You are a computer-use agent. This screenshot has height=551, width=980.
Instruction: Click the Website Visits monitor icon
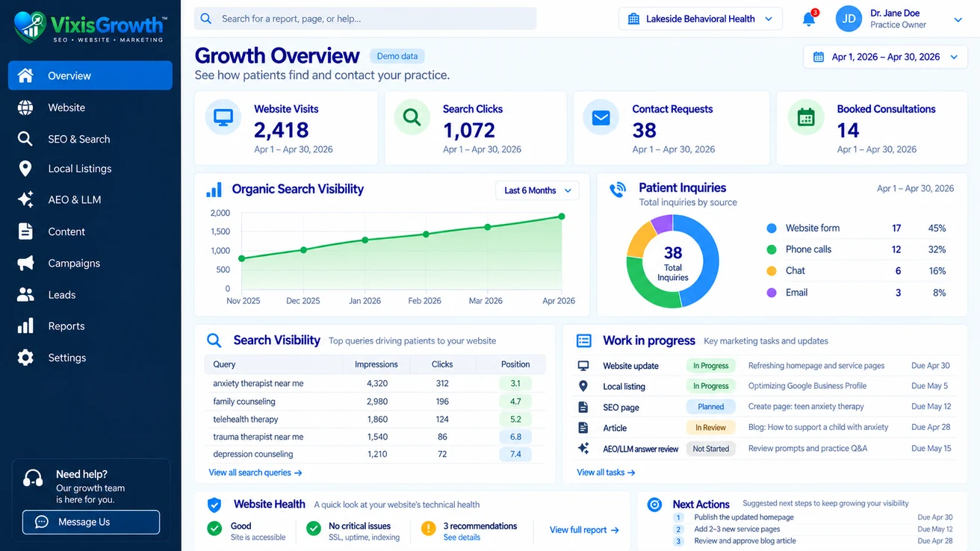coord(223,118)
